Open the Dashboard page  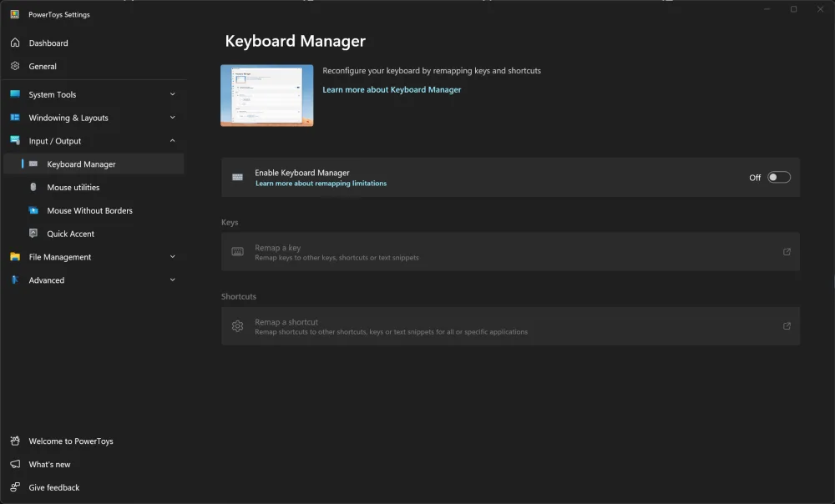(94, 43)
